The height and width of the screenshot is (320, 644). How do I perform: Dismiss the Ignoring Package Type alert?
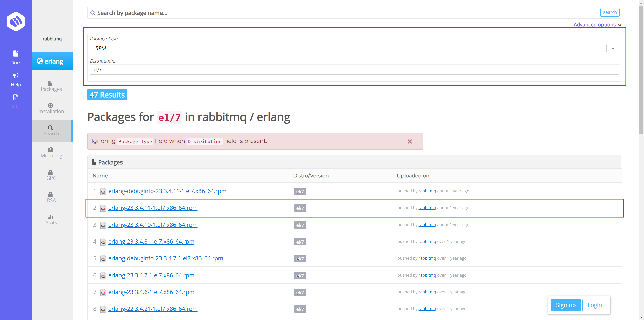point(410,142)
